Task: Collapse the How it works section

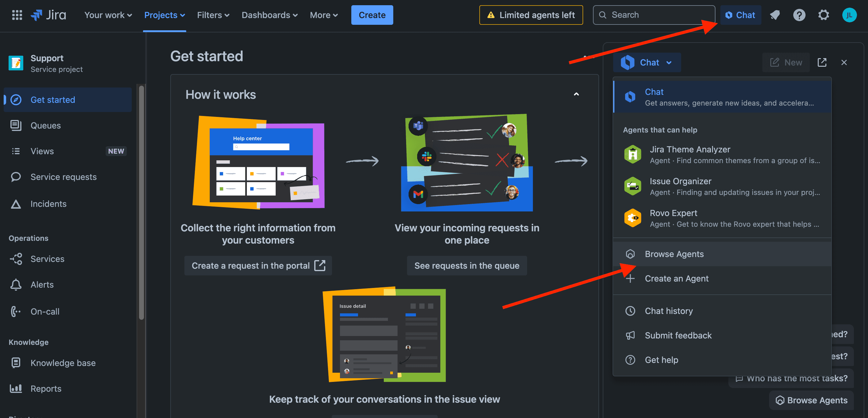Action: point(576,94)
